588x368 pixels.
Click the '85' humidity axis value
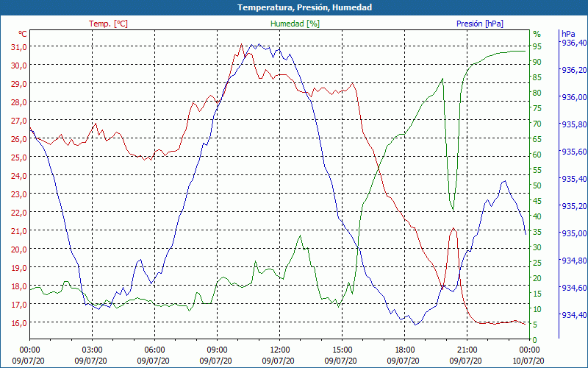[x=537, y=77]
